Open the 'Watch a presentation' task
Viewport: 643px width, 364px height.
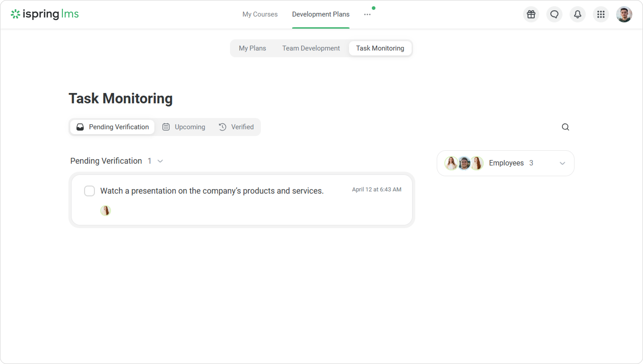point(212,191)
